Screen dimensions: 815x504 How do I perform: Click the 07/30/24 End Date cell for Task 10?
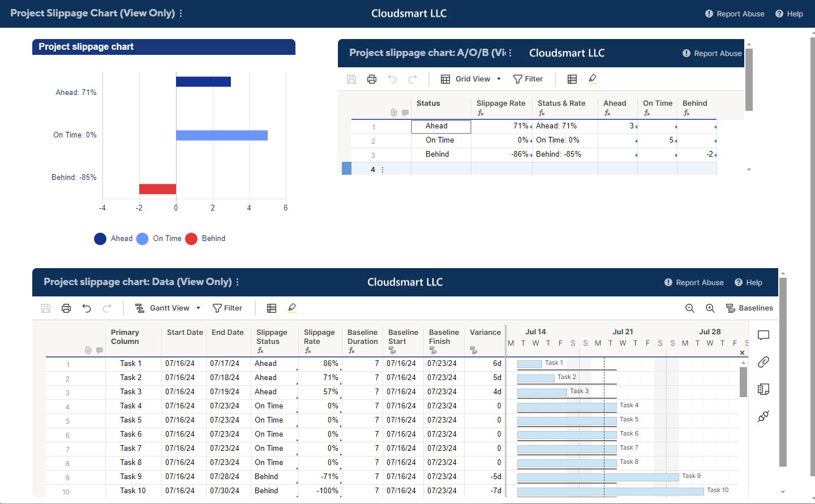229,491
